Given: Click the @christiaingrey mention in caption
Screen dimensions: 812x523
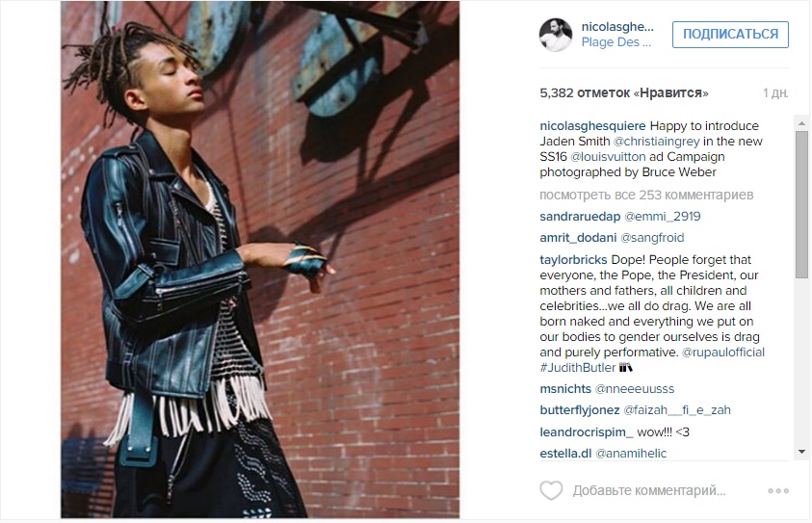Looking at the screenshot, I should coord(656,142).
